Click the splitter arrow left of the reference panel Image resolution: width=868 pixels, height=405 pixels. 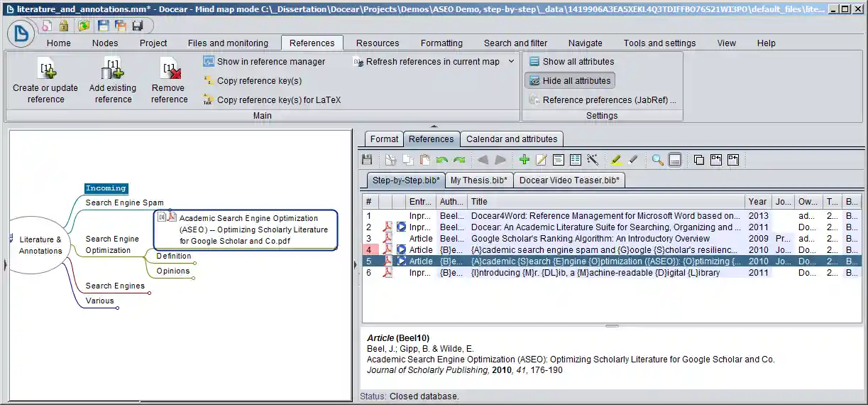click(356, 264)
